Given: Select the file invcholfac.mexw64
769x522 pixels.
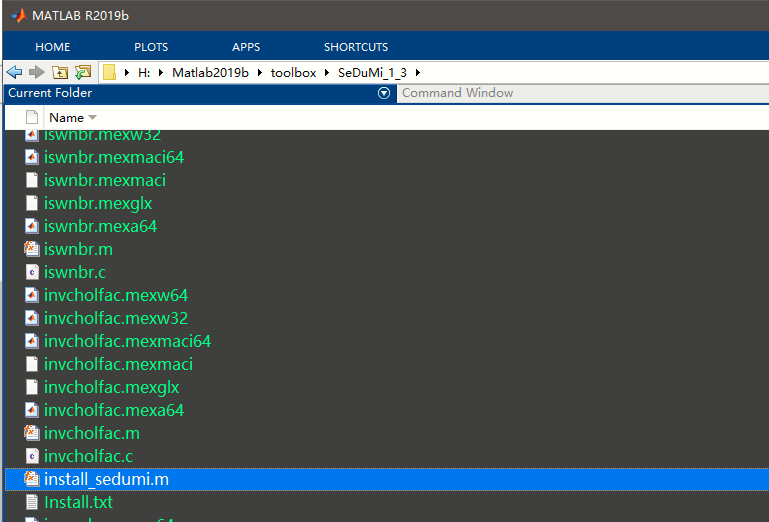Looking at the screenshot, I should pyautogui.click(x=116, y=295).
